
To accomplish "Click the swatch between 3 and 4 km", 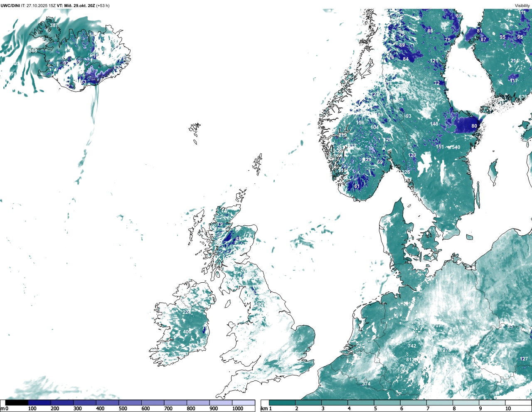I will coord(335,402).
